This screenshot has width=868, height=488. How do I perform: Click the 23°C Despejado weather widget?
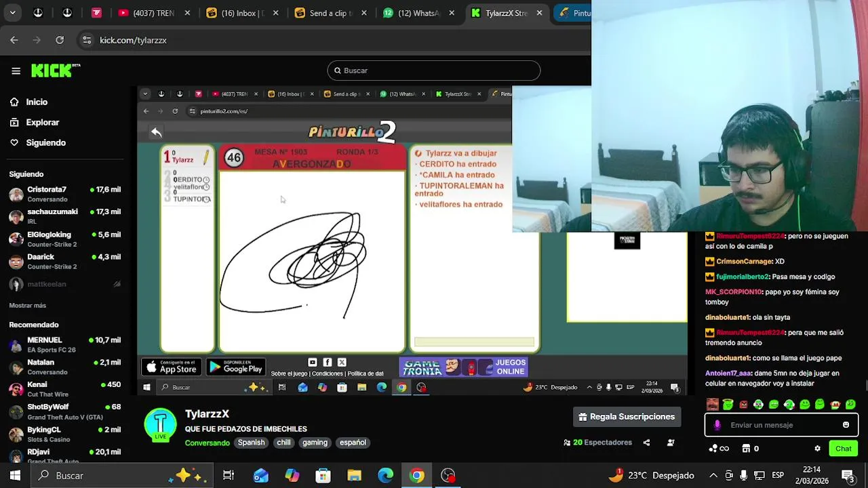coord(651,476)
